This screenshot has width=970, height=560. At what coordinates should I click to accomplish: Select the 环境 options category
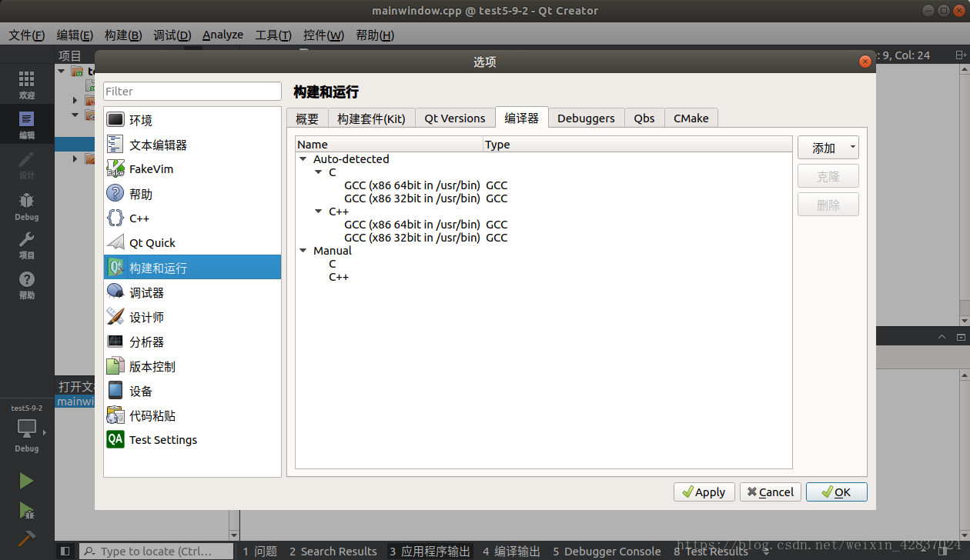(192, 120)
